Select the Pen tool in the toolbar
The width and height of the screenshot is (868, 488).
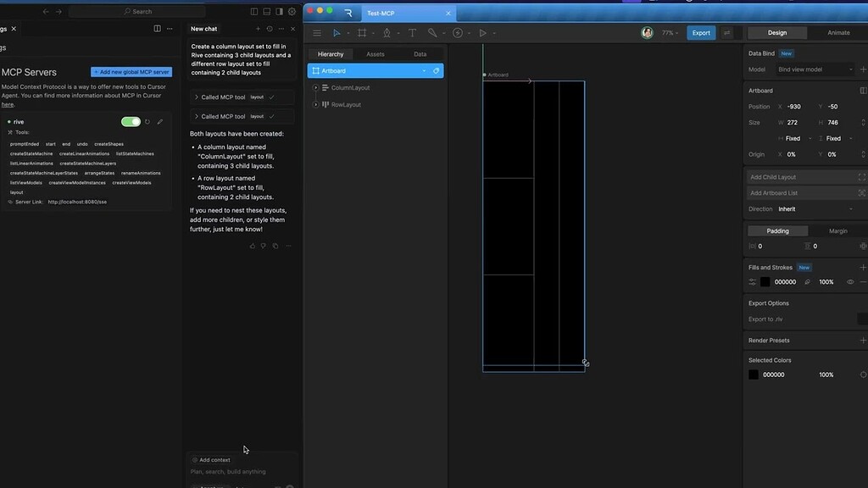(387, 33)
